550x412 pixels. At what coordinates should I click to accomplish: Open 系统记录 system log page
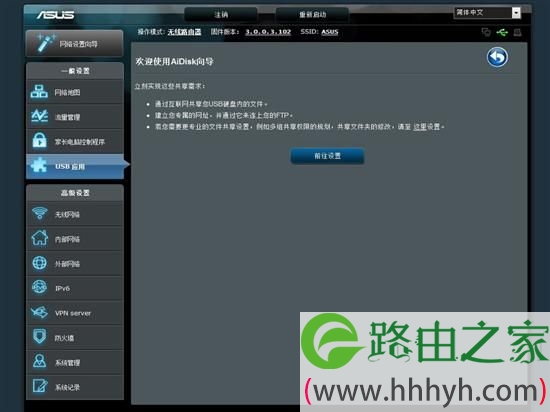pos(75,387)
